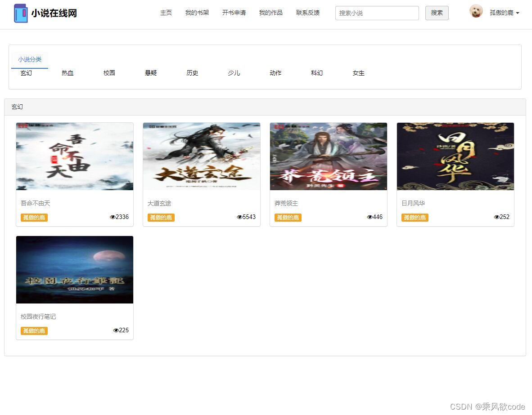
Task: Click the eye icon beside 225 views
Action: point(116,330)
